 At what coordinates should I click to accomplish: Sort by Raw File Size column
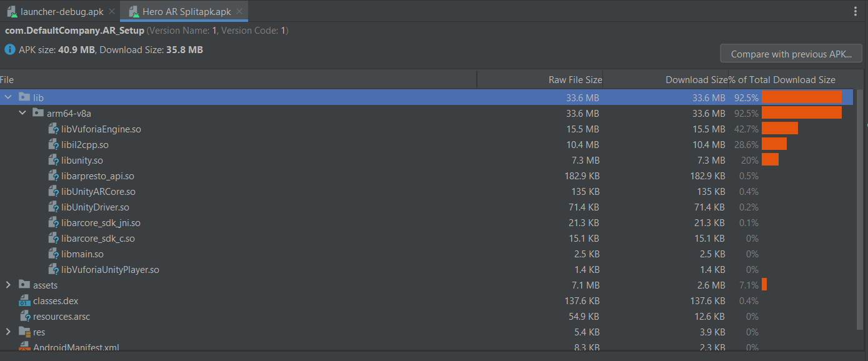coord(575,80)
